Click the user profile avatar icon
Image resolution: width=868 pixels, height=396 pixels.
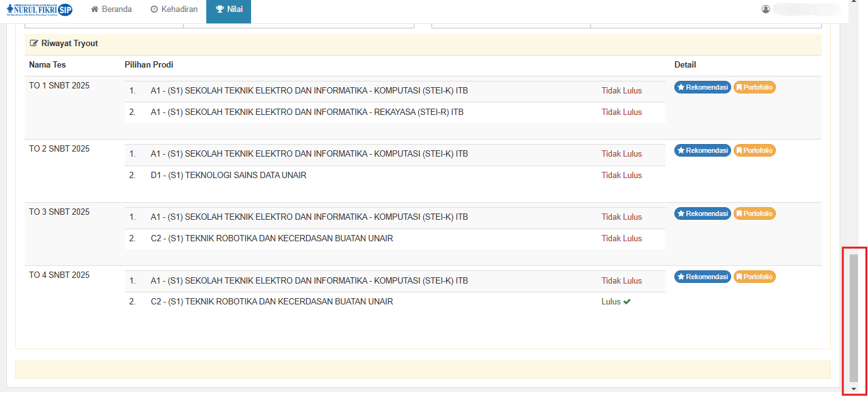[766, 9]
